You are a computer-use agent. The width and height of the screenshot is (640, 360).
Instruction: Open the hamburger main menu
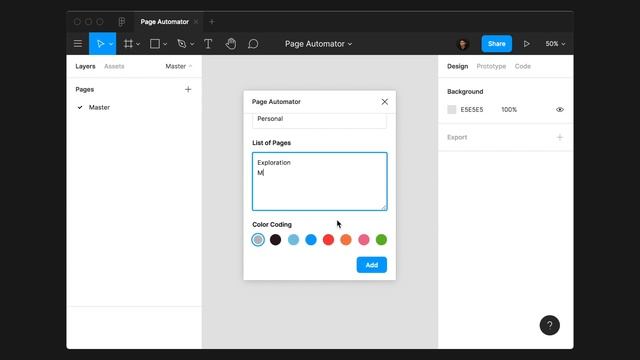pos(78,44)
